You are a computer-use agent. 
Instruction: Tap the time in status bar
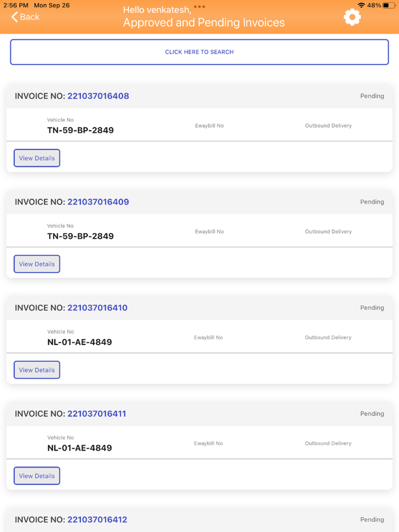(x=16, y=6)
